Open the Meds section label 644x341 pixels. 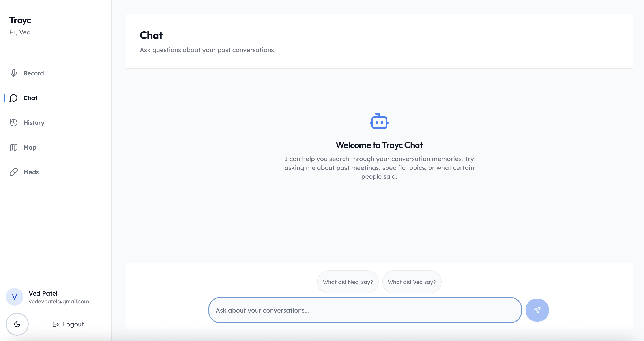pyautogui.click(x=31, y=172)
